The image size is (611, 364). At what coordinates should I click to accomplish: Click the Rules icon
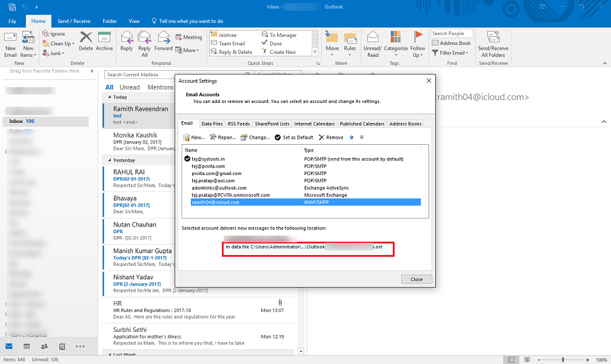point(350,37)
